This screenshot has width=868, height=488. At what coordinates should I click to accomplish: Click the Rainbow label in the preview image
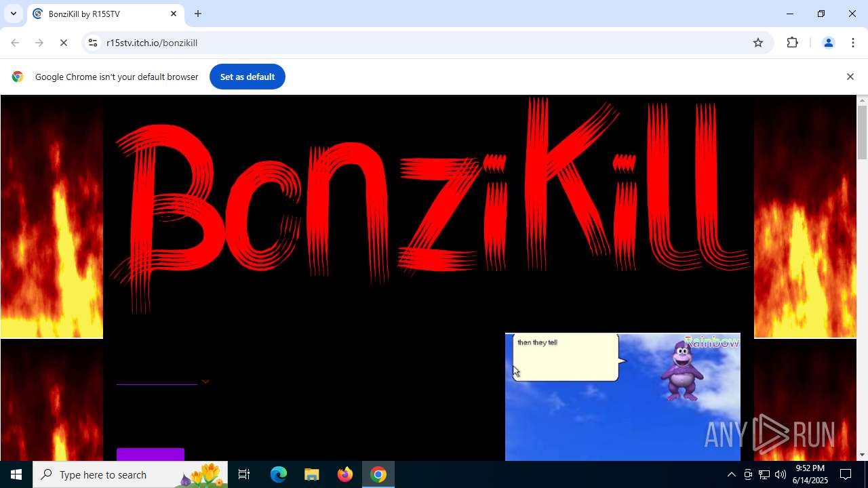coord(711,342)
